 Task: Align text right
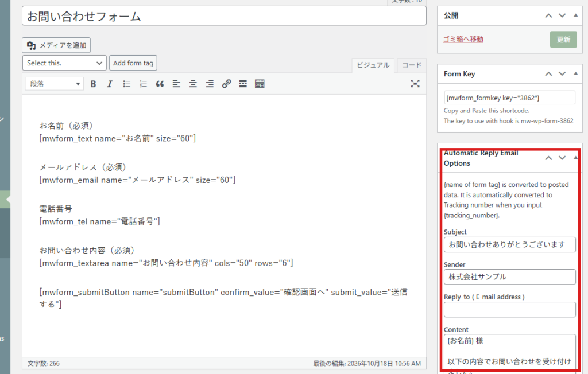tap(210, 84)
